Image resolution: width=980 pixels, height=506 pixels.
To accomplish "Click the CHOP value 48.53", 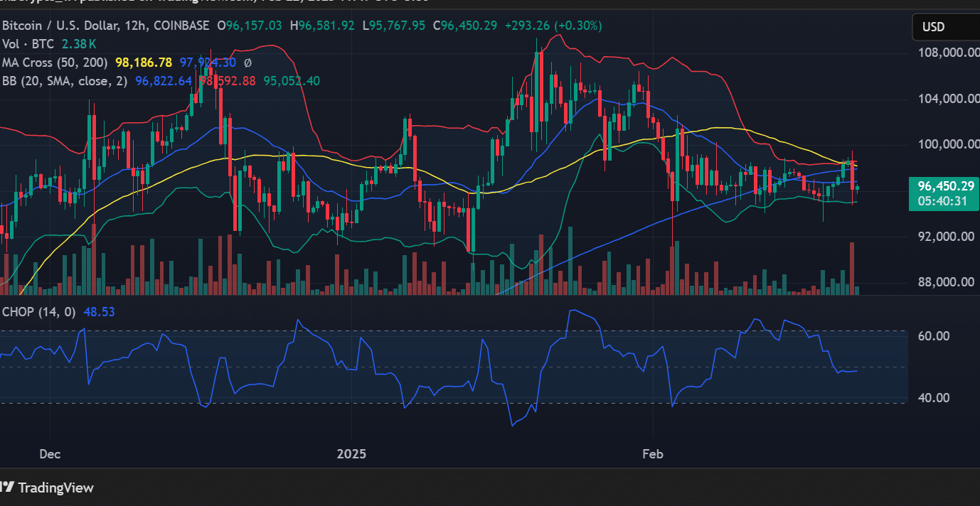I will [99, 311].
